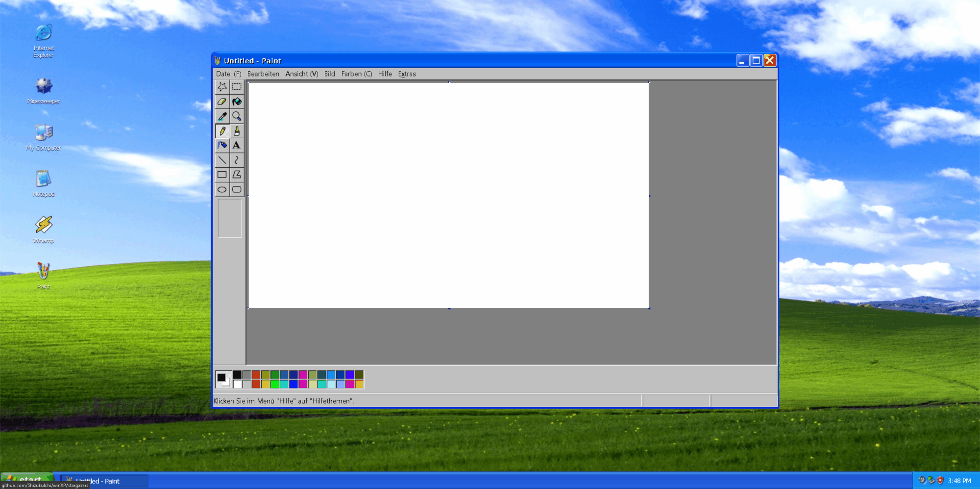Open the Bearbeiten menu
980x489 pixels.
click(x=263, y=74)
